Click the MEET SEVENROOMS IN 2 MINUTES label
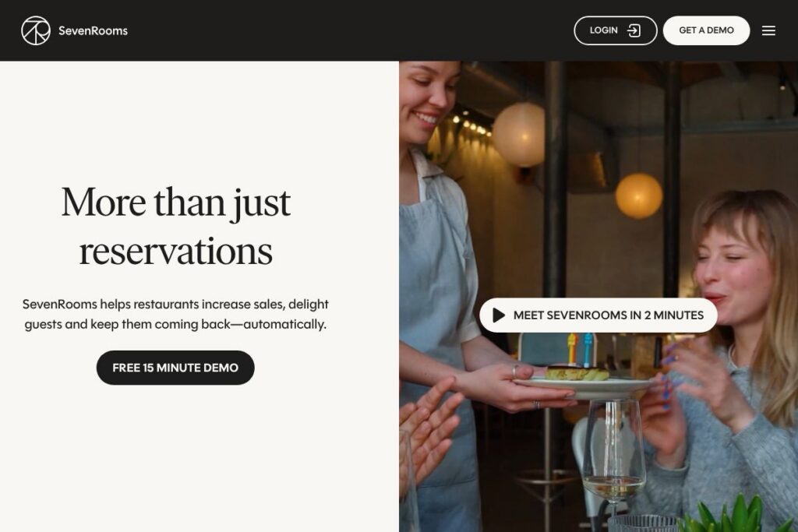Screen dimensions: 798x532 608,315
